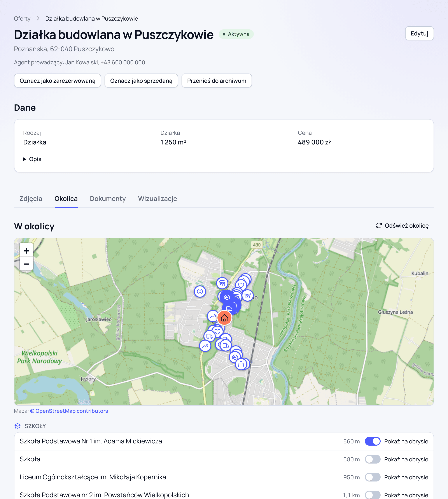The width and height of the screenshot is (448, 499).
Task: Select the store marker nearest the smiley marker
Action: (222, 283)
